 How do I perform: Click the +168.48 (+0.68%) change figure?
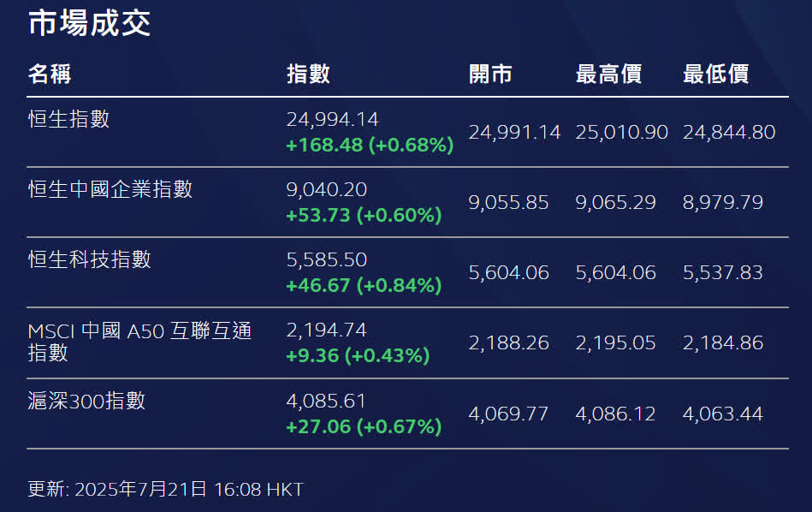(x=370, y=145)
